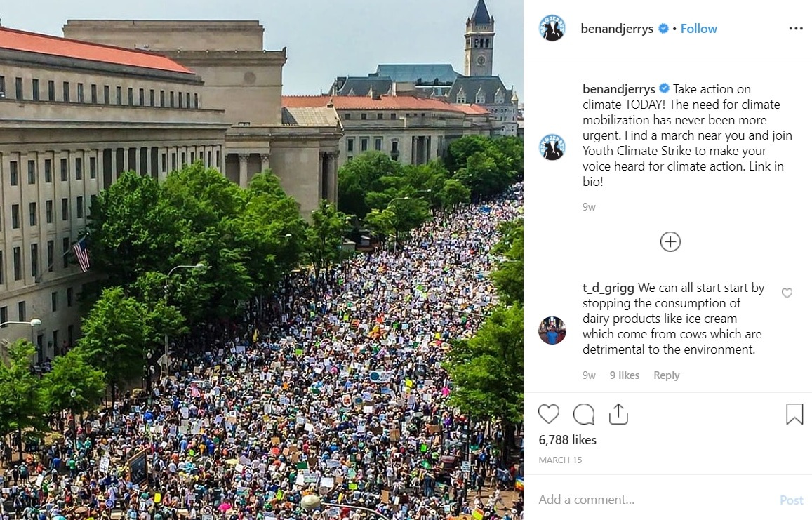The height and width of the screenshot is (520, 812).
Task: Open the three-dot more options menu
Action: coord(795,29)
